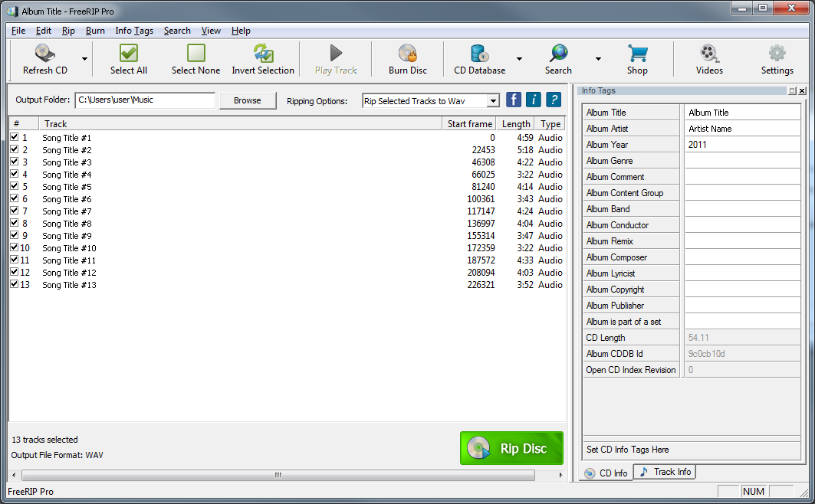Open the Info Tags menu
Screen dimensions: 815x504
tap(134, 31)
